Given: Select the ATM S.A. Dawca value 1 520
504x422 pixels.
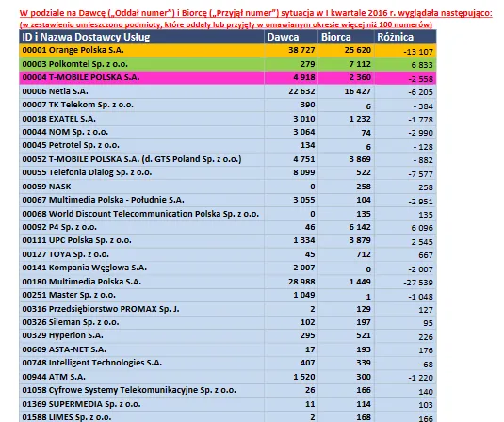Looking at the screenshot, I should [x=303, y=377].
